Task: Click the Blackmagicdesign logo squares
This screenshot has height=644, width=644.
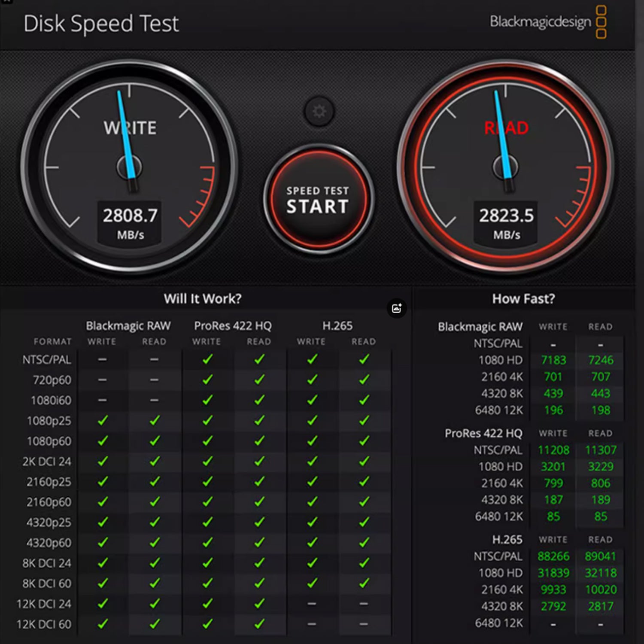Action: pos(601,22)
